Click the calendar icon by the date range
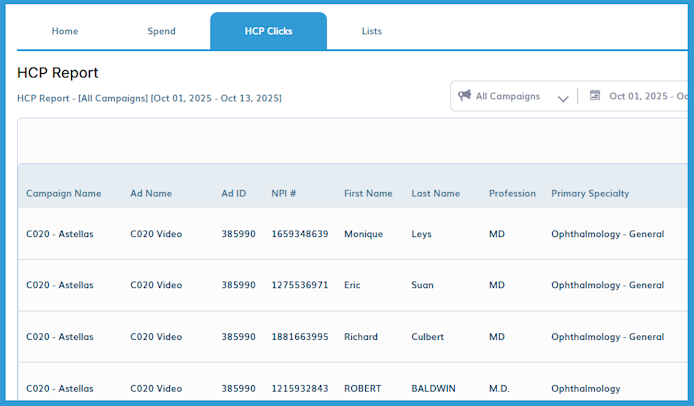The height and width of the screenshot is (406, 694). click(x=595, y=96)
